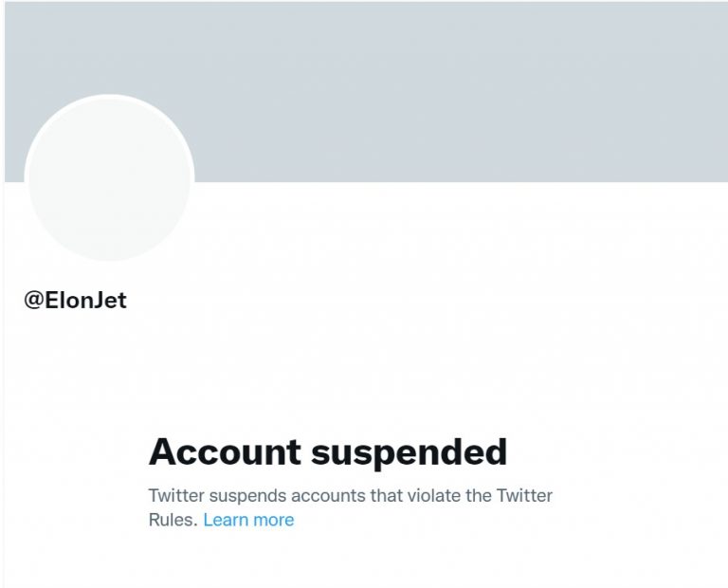Viewport: 728px width, 588px height.
Task: Open the "Learn more" link
Action: point(248,520)
